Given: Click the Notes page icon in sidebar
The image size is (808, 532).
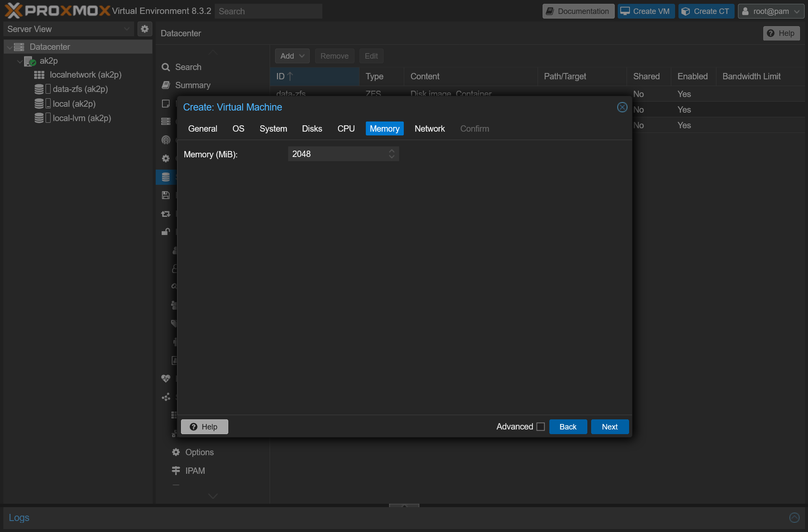Looking at the screenshot, I should click(x=166, y=104).
